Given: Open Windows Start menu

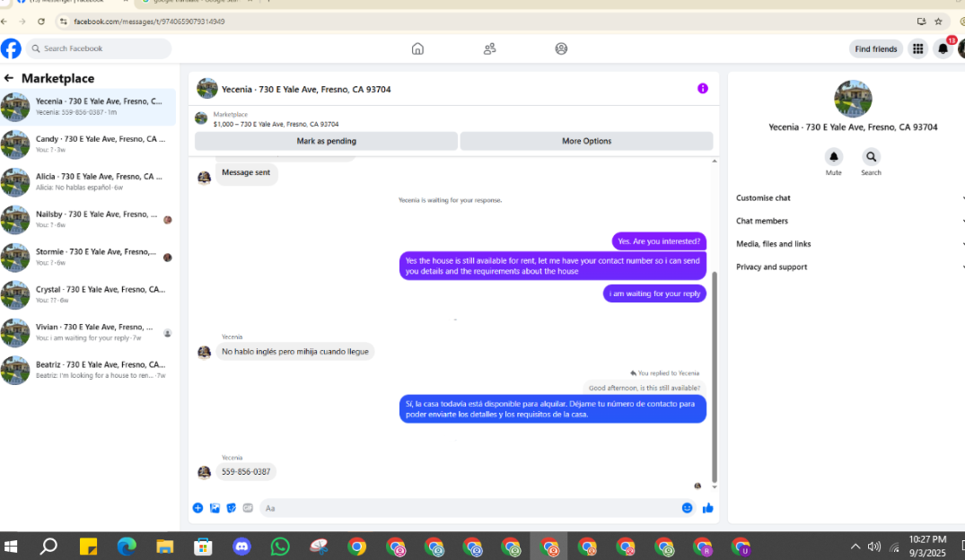Looking at the screenshot, I should (11, 547).
